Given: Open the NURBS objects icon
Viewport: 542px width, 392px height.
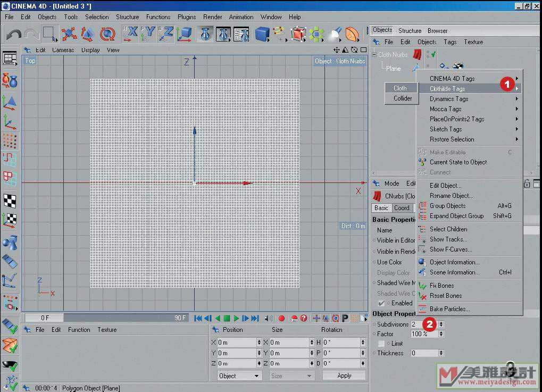Looking at the screenshot, I should 298,34.
